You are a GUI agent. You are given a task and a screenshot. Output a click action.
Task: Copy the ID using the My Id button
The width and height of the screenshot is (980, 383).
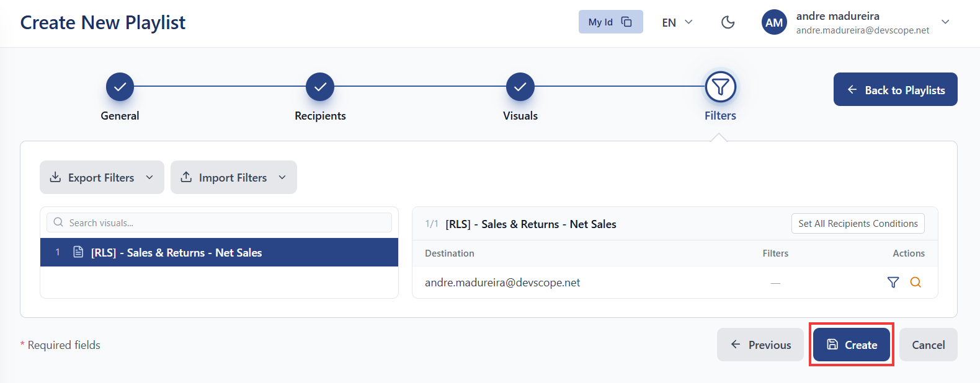pyautogui.click(x=611, y=22)
